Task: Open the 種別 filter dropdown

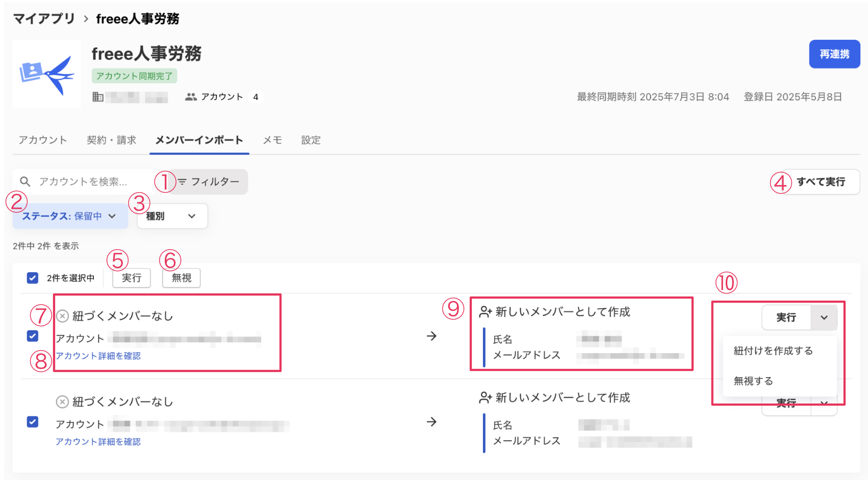Action: 172,216
